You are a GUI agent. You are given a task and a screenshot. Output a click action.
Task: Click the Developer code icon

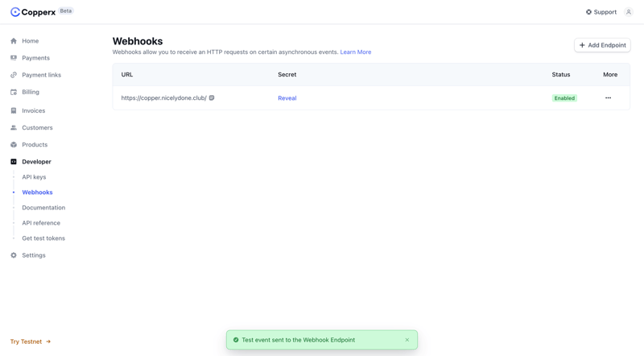14,162
